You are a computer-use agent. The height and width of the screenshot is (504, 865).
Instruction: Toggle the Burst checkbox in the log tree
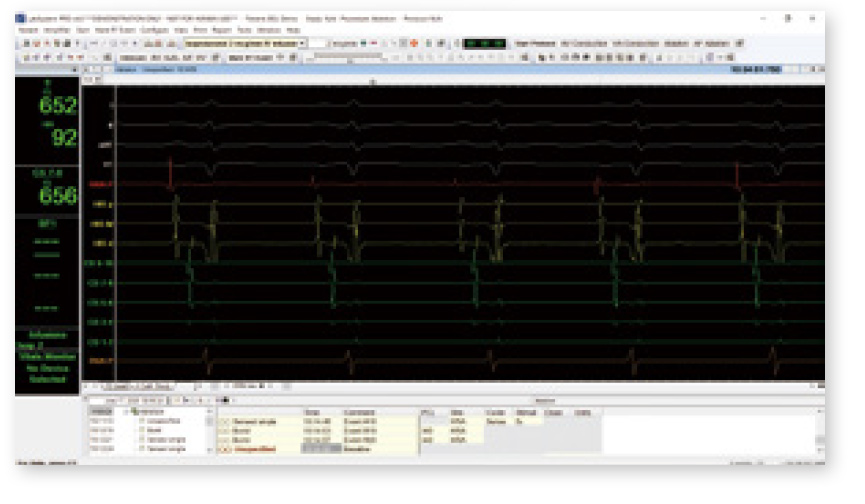[x=143, y=428]
